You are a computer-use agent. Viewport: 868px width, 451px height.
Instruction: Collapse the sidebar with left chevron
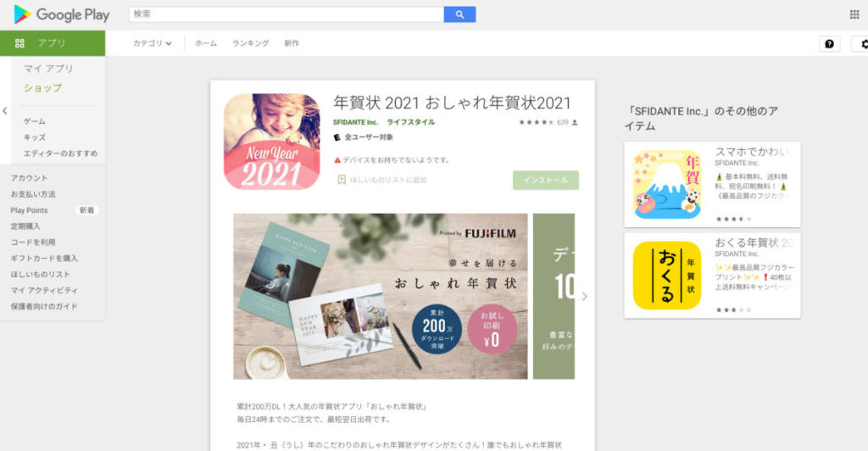pos(5,111)
